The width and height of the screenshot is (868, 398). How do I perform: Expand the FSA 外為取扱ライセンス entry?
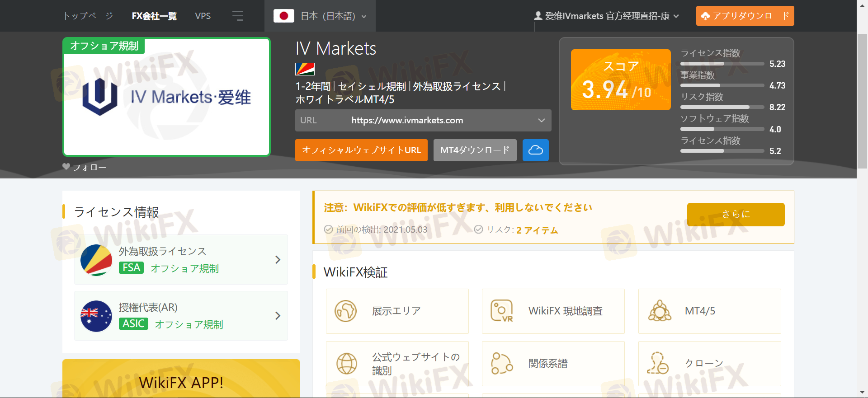click(x=278, y=260)
